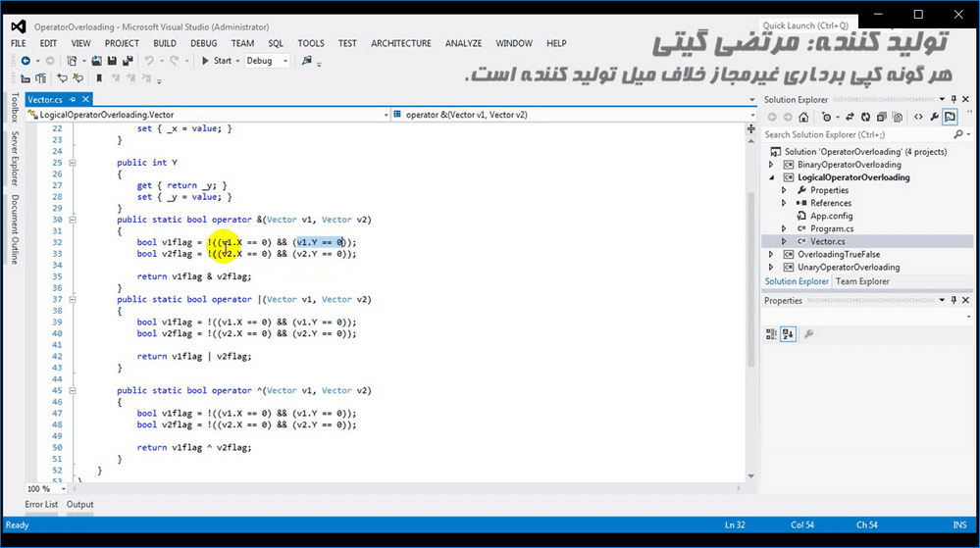Click the Categorized view icon in Properties panel

771,334
